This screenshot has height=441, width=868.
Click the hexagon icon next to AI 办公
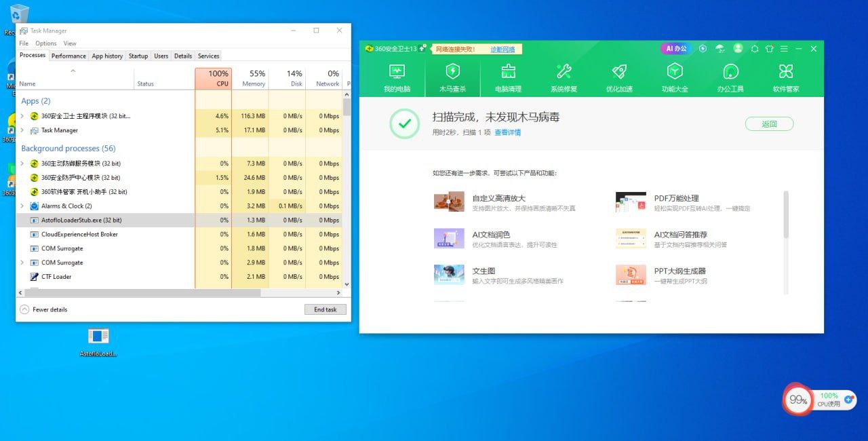tap(703, 49)
